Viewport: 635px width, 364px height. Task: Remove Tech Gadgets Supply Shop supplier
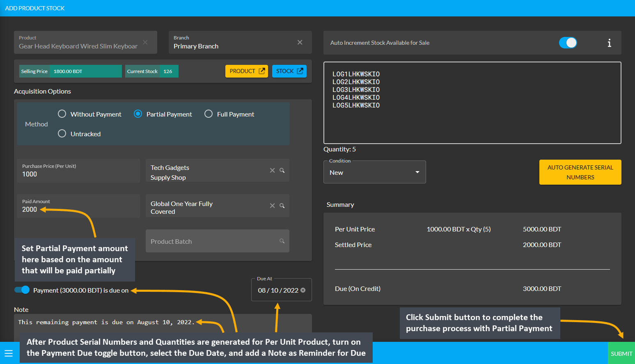pyautogui.click(x=272, y=170)
